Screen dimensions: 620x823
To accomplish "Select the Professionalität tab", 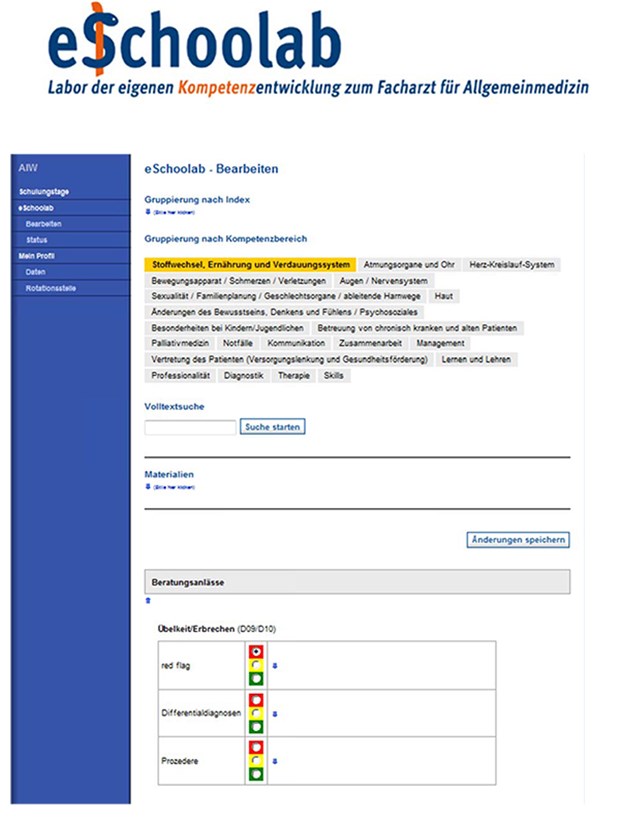I will coord(181,375).
